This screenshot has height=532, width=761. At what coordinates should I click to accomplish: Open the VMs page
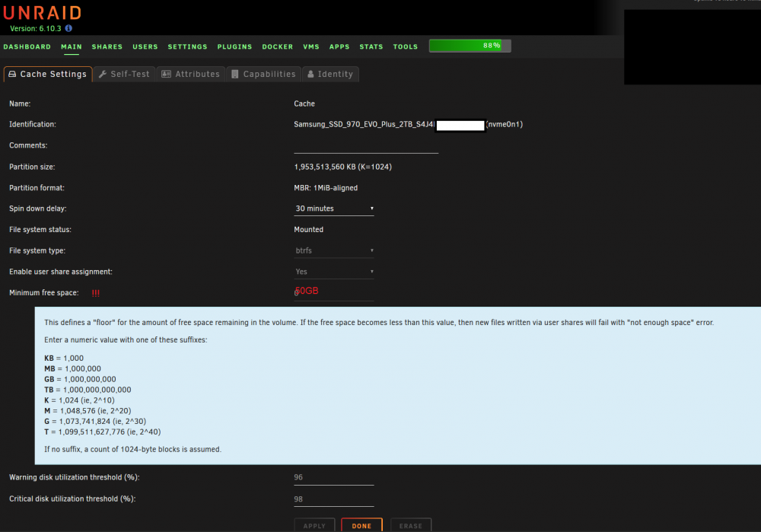(x=311, y=46)
